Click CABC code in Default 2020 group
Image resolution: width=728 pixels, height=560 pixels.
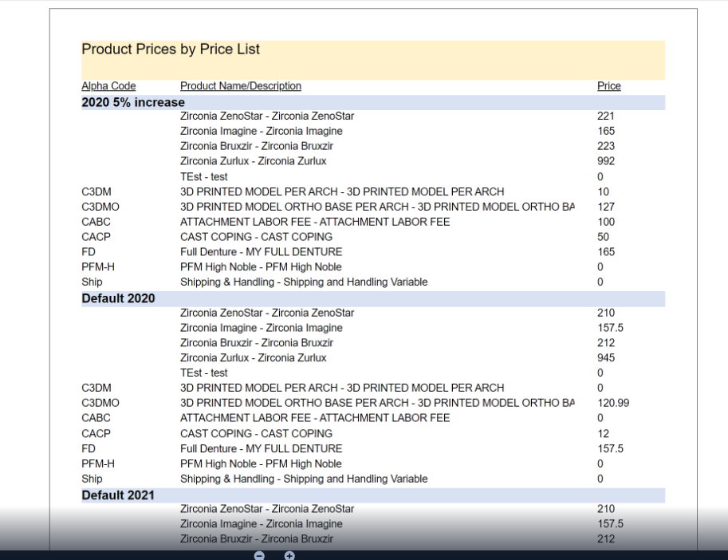(x=96, y=418)
